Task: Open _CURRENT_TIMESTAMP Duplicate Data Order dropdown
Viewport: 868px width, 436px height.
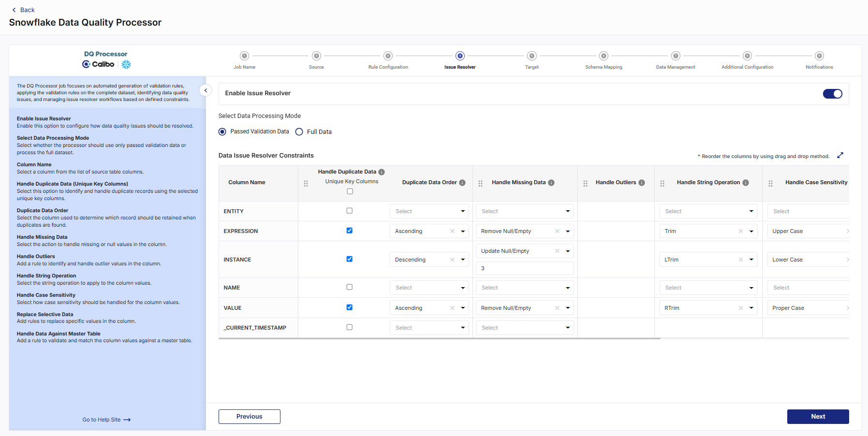Action: click(429, 328)
